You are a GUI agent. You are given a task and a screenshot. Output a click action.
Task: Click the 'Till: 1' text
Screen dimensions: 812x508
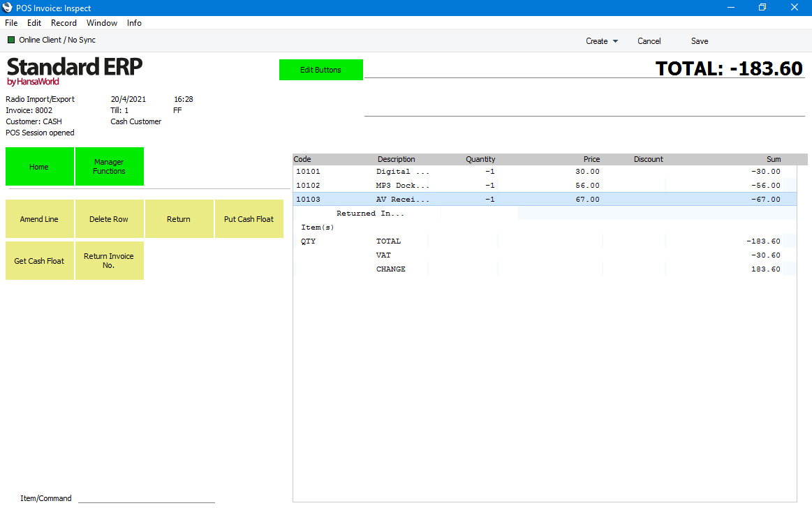119,110
